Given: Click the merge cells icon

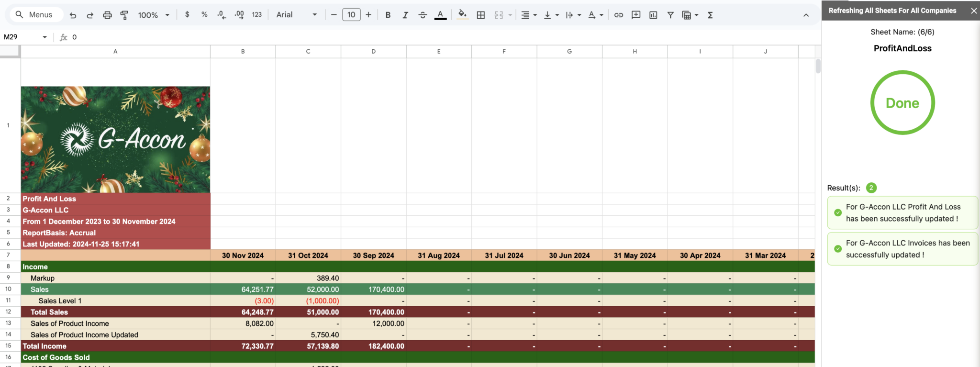Looking at the screenshot, I should click(499, 15).
